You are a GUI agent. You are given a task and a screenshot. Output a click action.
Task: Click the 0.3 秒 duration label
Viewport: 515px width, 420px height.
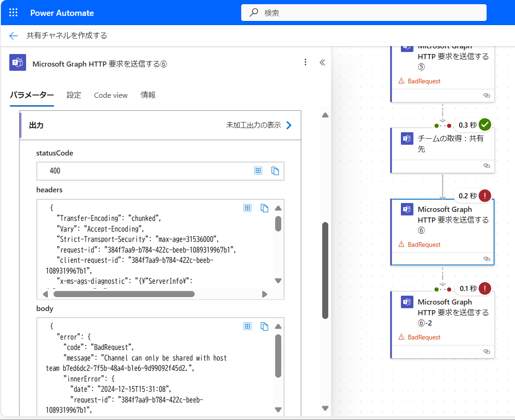pos(468,125)
